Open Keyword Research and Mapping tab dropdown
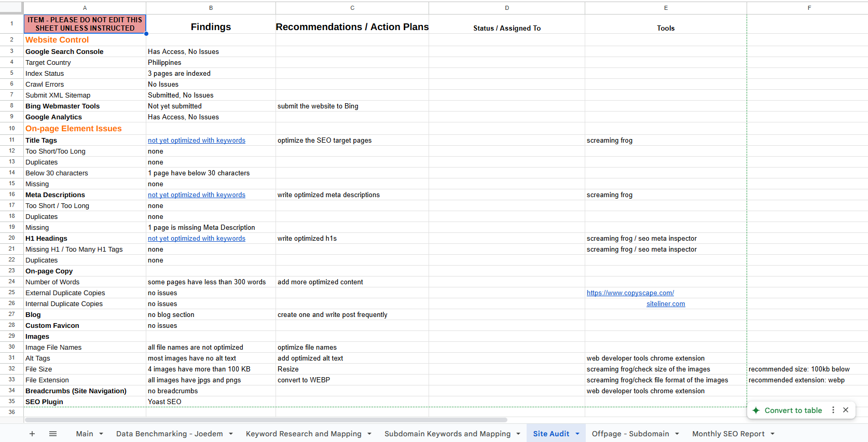The height and width of the screenshot is (442, 868). pos(369,434)
